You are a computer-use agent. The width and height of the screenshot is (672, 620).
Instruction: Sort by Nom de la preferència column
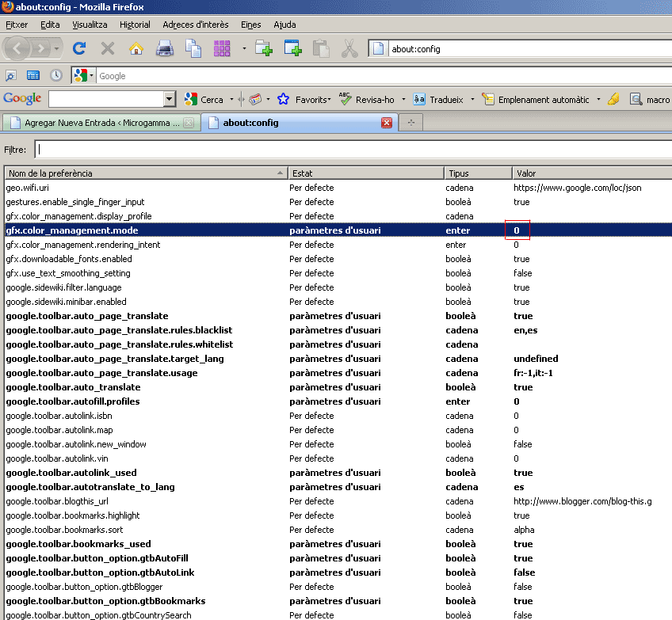pyautogui.click(x=146, y=173)
